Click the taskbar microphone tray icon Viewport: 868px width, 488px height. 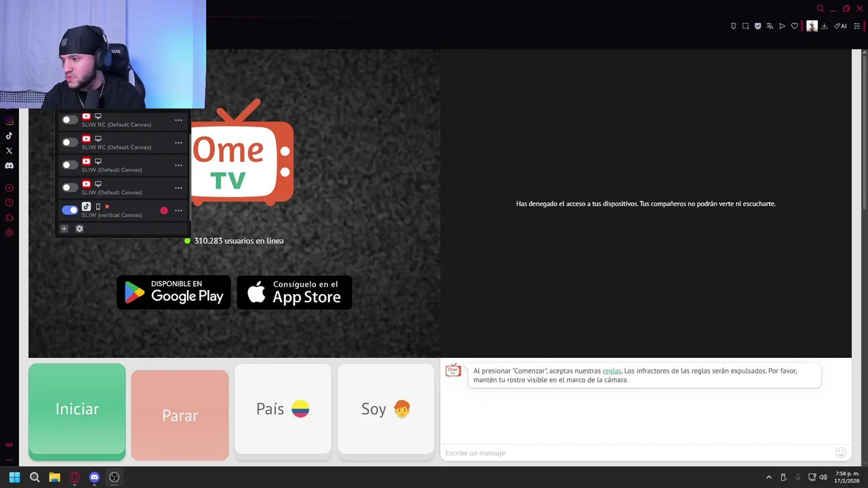797,477
